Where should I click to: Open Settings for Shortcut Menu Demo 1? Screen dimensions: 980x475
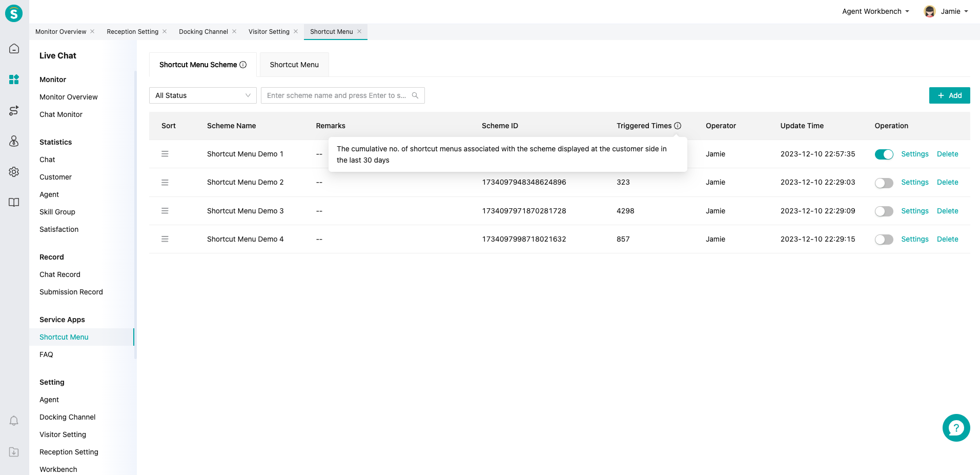915,154
